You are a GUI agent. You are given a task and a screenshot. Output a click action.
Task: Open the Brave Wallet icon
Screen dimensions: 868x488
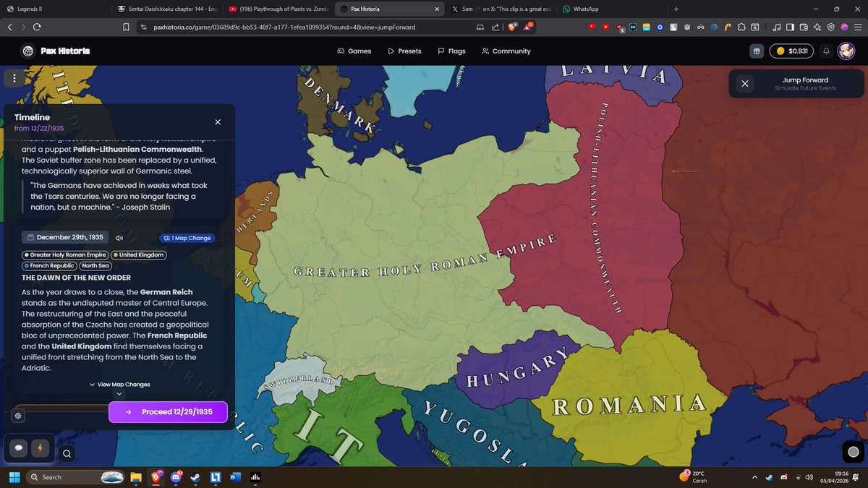(804, 27)
